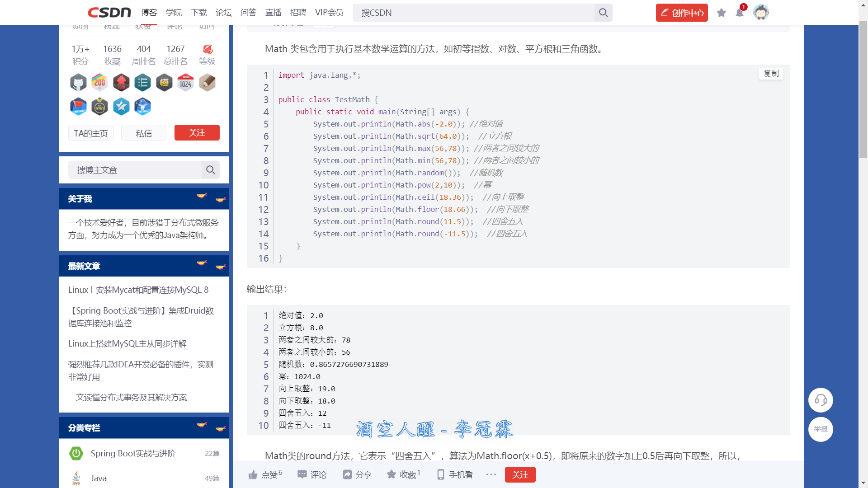Focus the 搜CSDN search input field

pos(475,13)
